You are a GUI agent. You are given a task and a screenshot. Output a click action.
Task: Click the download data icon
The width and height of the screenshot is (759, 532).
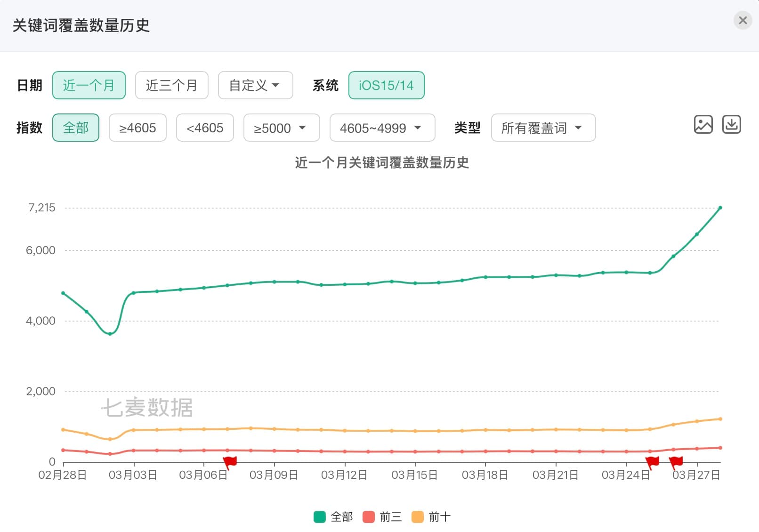(x=731, y=124)
